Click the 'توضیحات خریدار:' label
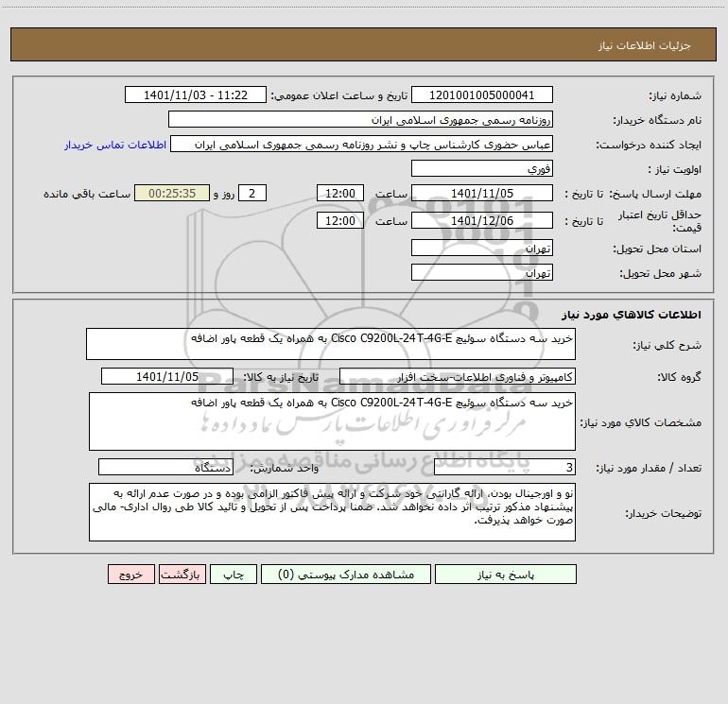The height and width of the screenshot is (704, 728). [x=664, y=513]
